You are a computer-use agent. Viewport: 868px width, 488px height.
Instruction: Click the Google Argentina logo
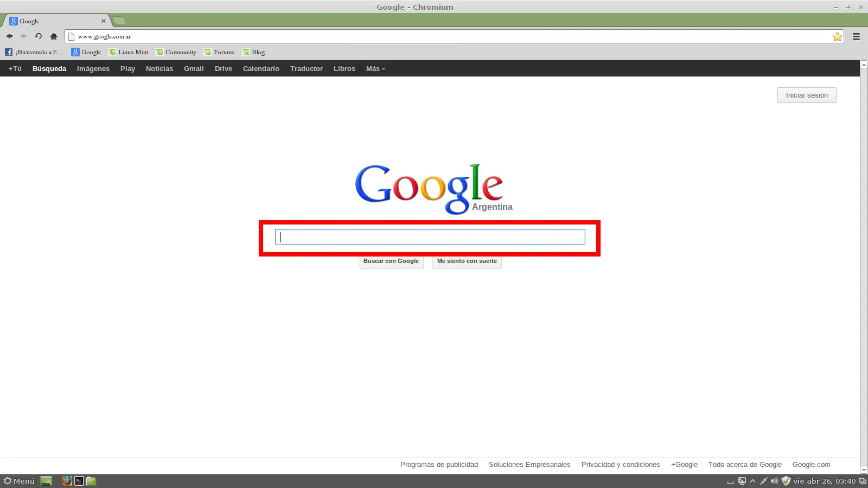[433, 189]
